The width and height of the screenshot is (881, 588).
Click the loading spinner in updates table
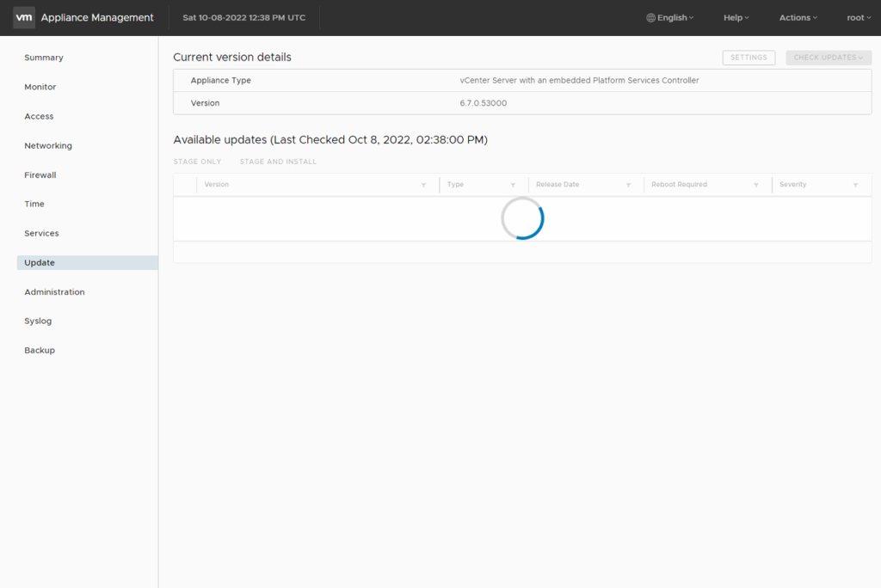click(522, 218)
